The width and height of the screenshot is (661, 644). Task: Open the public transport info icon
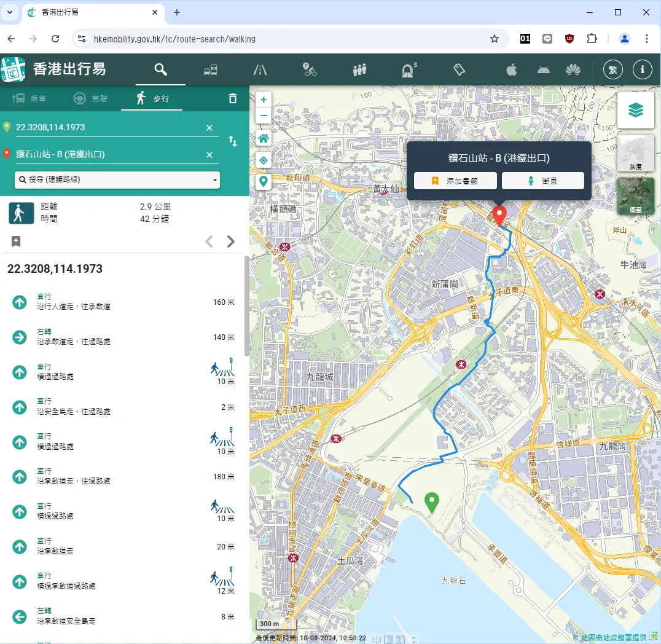coord(210,69)
